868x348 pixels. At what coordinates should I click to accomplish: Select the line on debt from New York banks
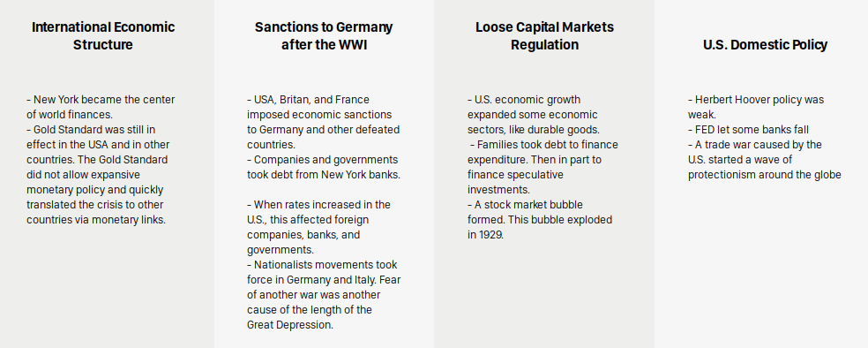[x=323, y=167]
